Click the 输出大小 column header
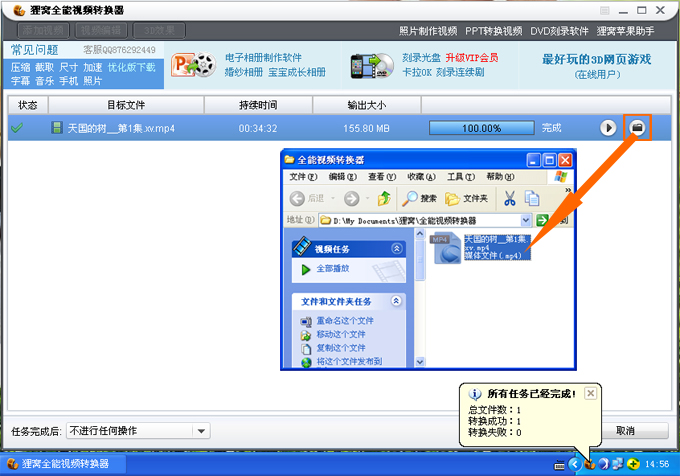Screen dimensions: 680x476 (x=366, y=105)
